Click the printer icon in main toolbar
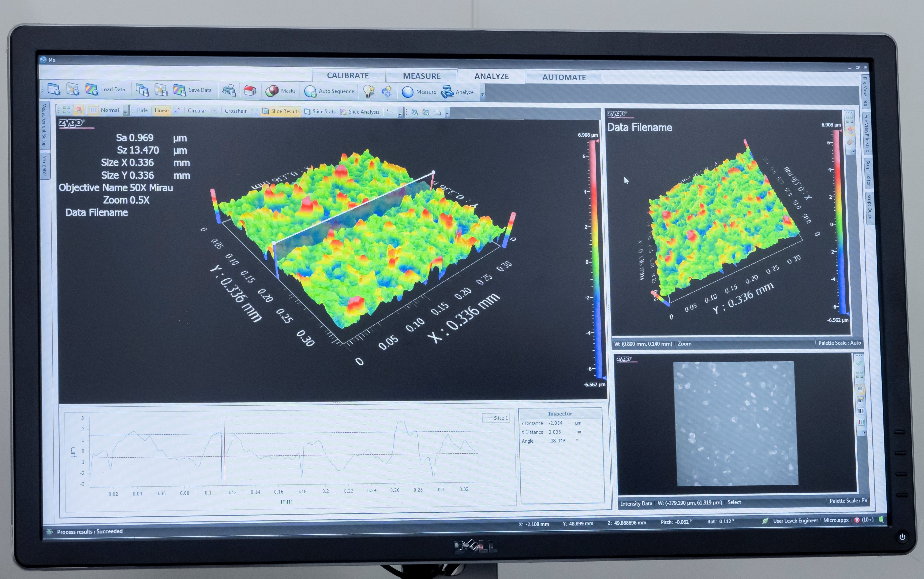Image resolution: width=924 pixels, height=579 pixels. point(229,90)
